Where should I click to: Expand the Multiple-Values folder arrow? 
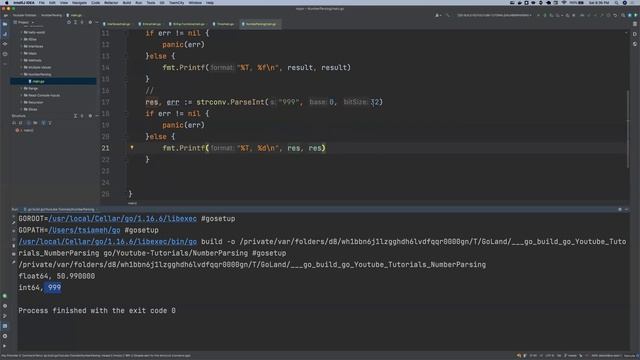click(x=22, y=67)
